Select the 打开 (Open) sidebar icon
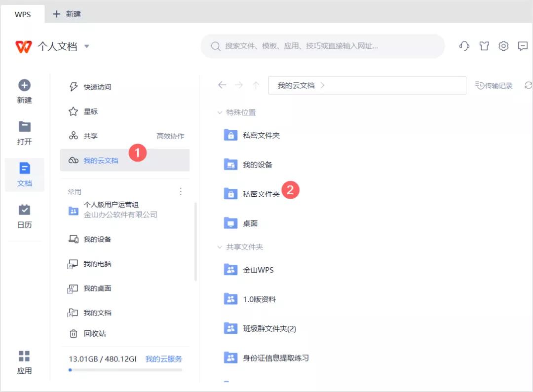533x392 pixels. click(x=24, y=132)
